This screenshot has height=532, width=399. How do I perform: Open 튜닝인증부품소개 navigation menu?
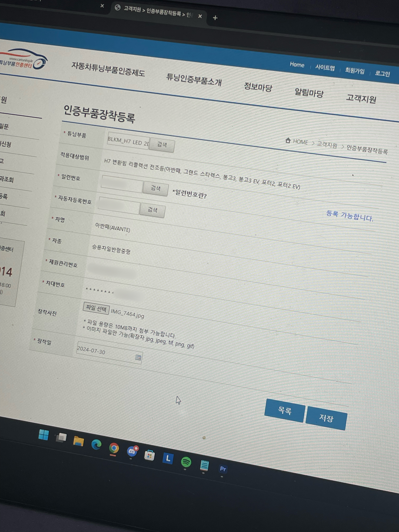tap(194, 80)
